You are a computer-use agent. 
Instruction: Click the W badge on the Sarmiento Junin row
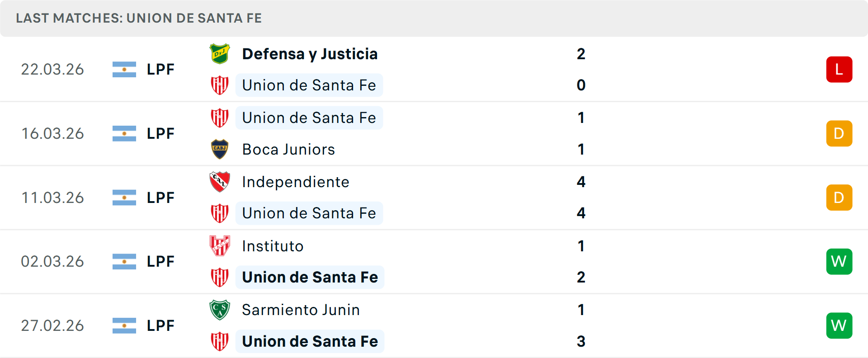[x=839, y=325]
